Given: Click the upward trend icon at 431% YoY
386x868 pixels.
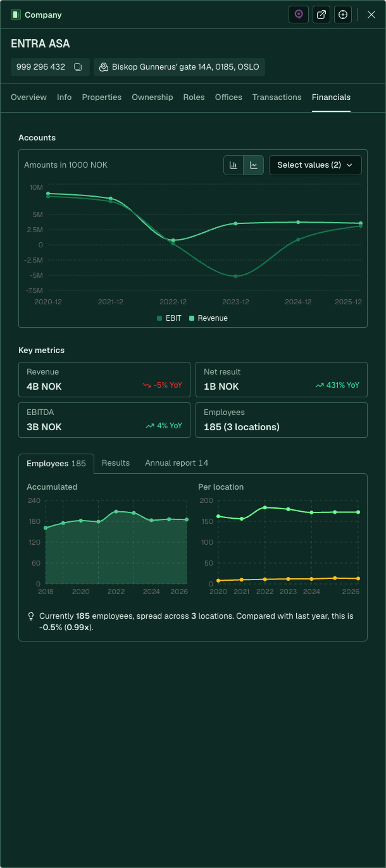Looking at the screenshot, I should click(x=320, y=385).
